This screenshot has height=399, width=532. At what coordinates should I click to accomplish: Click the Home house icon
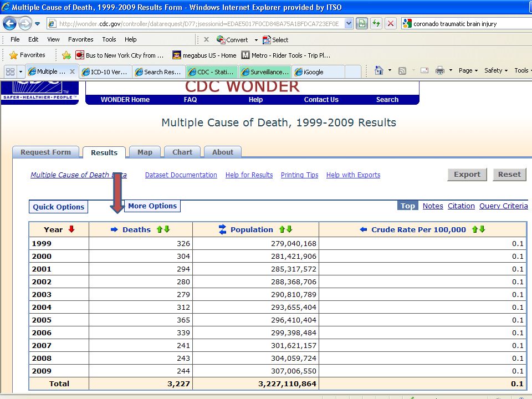pyautogui.click(x=378, y=70)
